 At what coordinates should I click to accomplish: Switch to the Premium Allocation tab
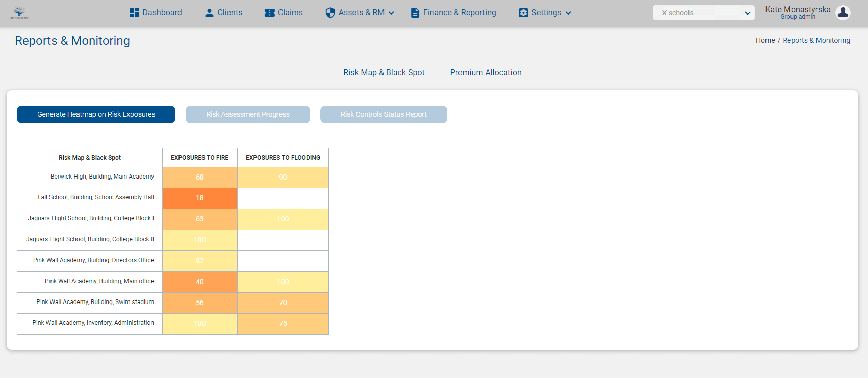coord(486,73)
